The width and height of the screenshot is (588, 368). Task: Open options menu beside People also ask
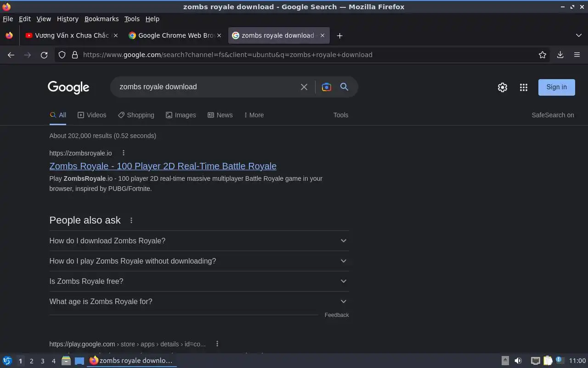pos(131,220)
